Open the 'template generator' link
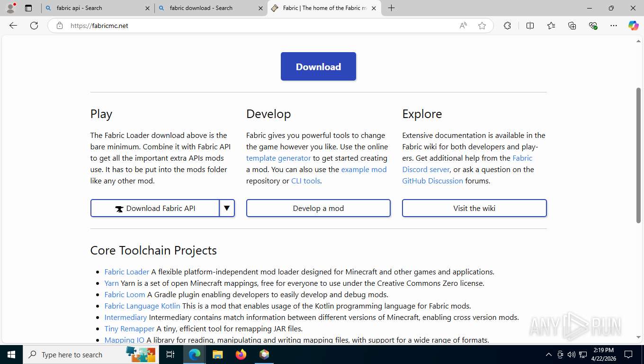Screen dimensions: 644x364 [x=278, y=158]
